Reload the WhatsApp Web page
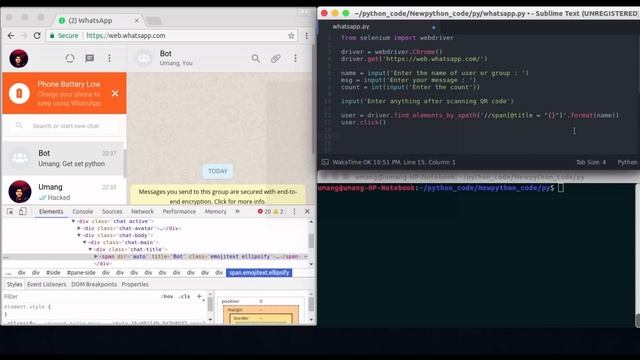This screenshot has height=360, width=640. click(x=37, y=36)
